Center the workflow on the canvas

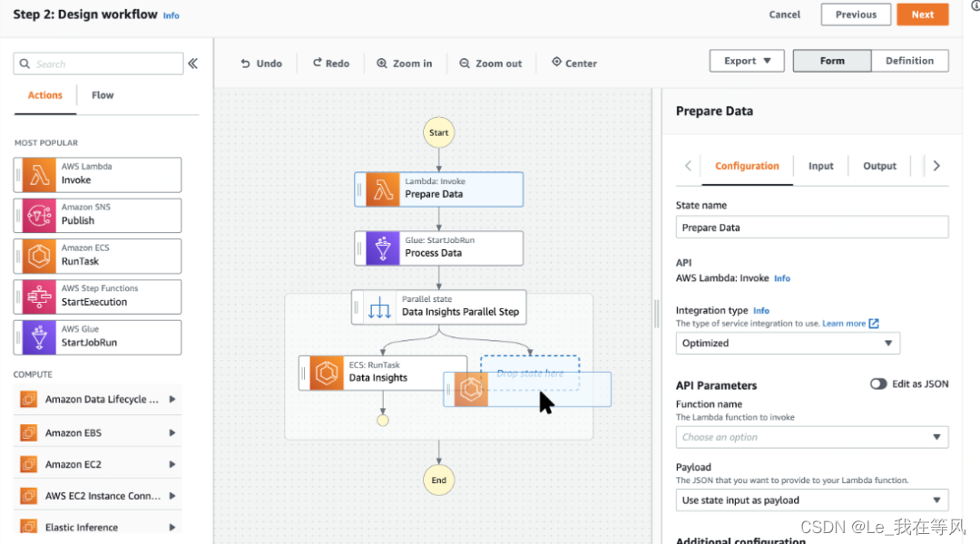point(573,63)
